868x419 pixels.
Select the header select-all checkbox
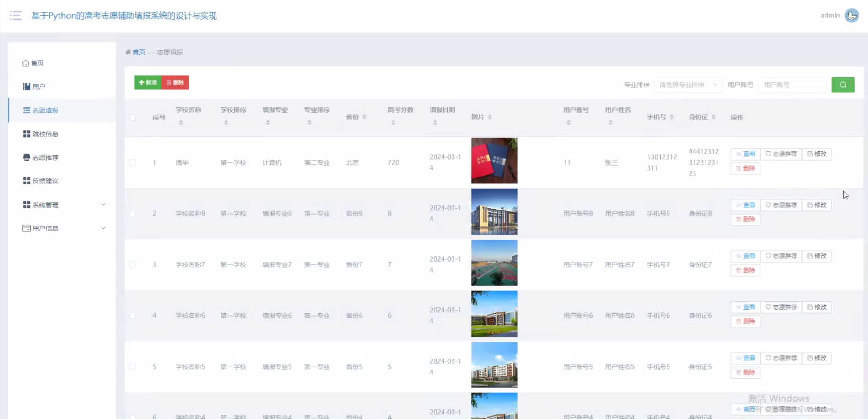(133, 118)
